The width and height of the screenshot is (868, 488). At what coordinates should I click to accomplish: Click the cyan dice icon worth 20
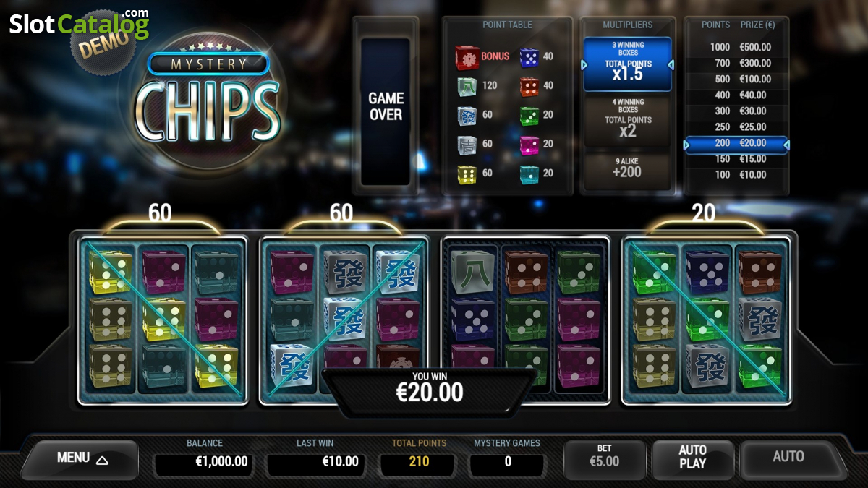(529, 174)
